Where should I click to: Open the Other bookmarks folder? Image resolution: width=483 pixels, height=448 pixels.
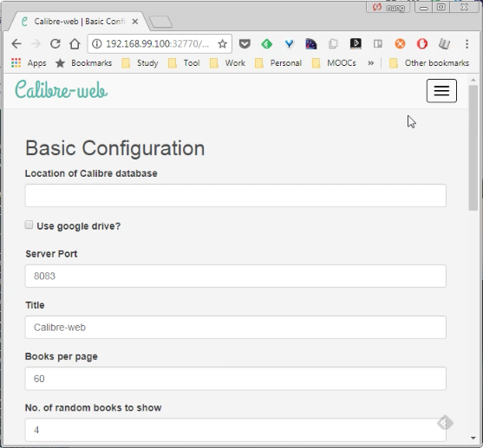pyautogui.click(x=429, y=63)
